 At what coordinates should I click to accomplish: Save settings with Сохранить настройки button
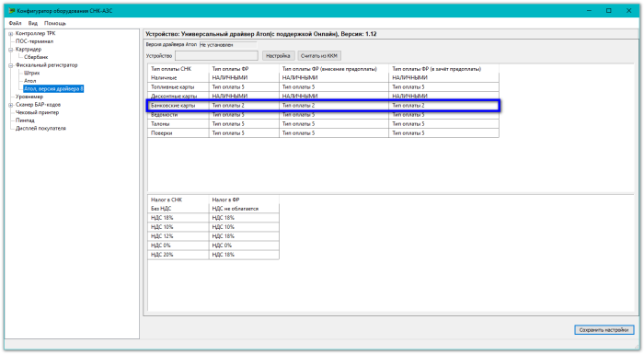[604, 330]
